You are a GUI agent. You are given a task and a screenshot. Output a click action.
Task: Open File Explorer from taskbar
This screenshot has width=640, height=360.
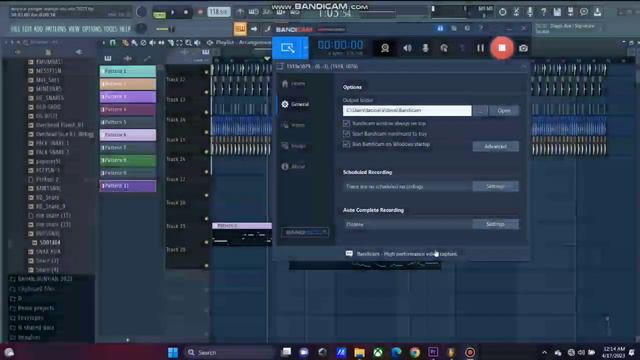[359, 352]
